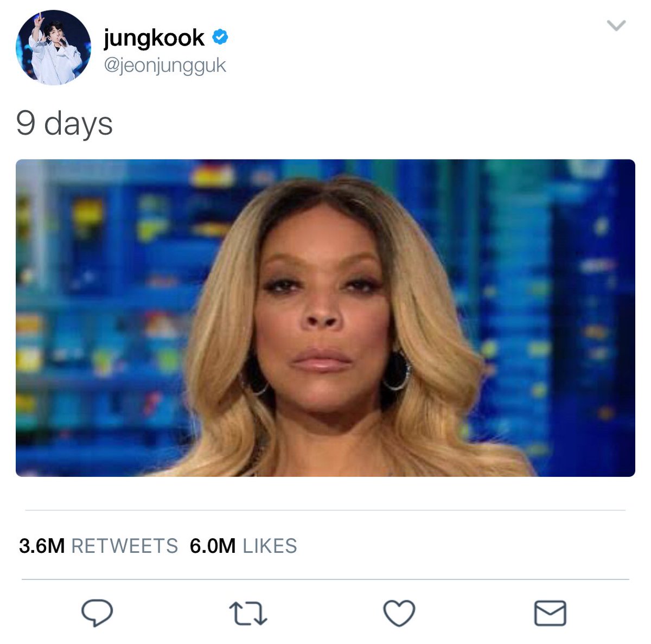Open the attached photo in the tweet
The width and height of the screenshot is (651, 644).
tap(325, 318)
